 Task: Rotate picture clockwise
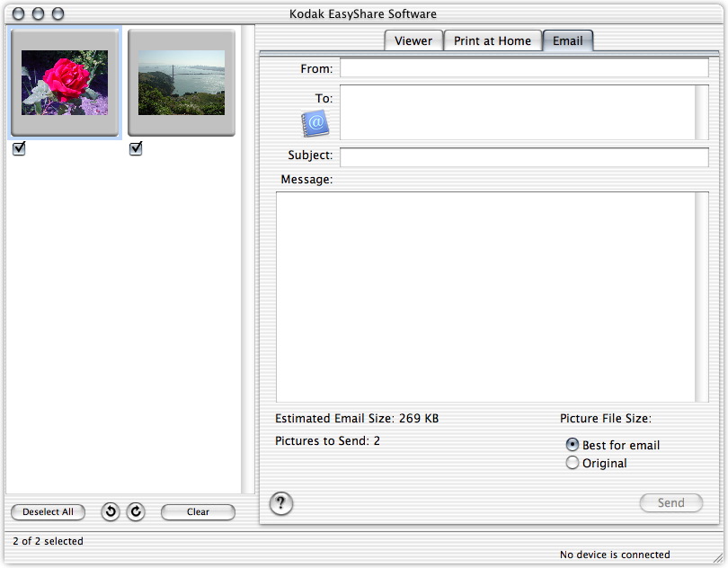(x=136, y=512)
